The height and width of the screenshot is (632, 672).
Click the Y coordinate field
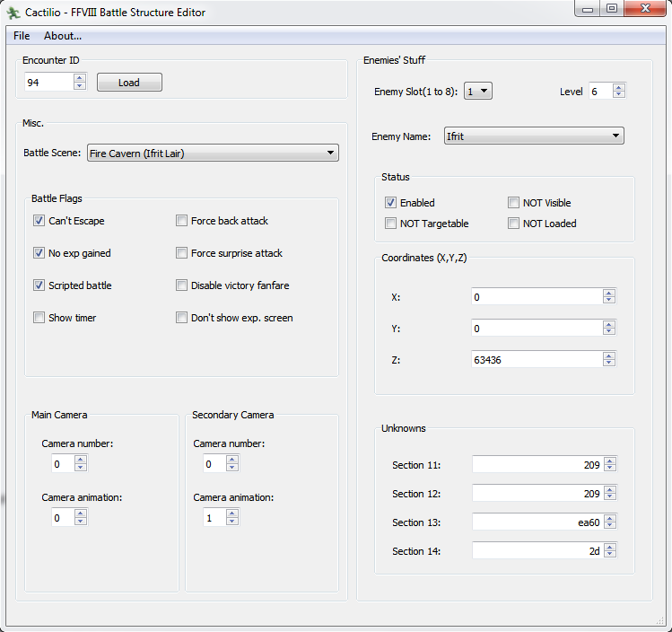tap(537, 328)
